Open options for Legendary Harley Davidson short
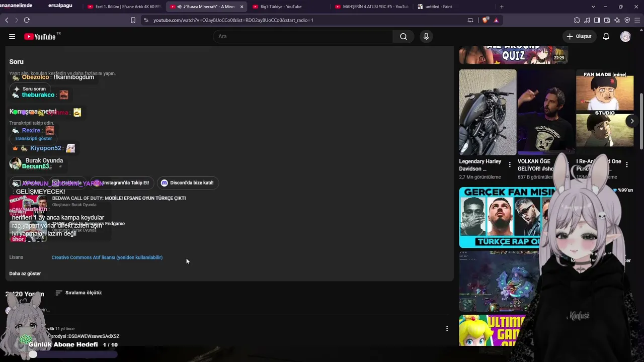 pyautogui.click(x=510, y=164)
